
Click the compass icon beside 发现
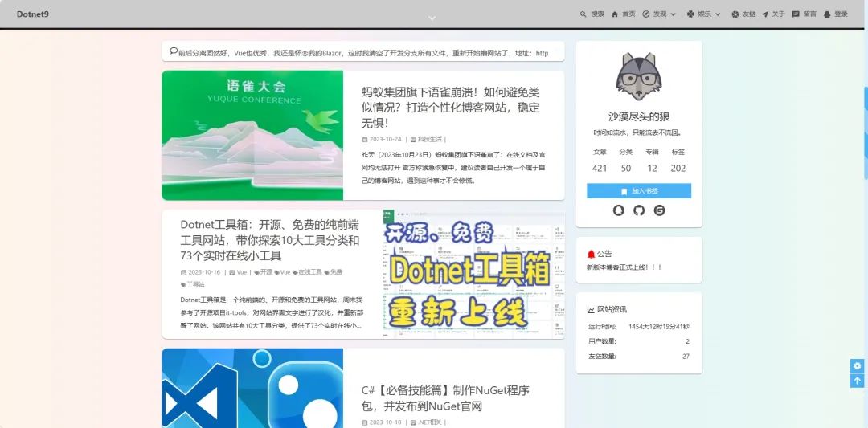tap(645, 14)
